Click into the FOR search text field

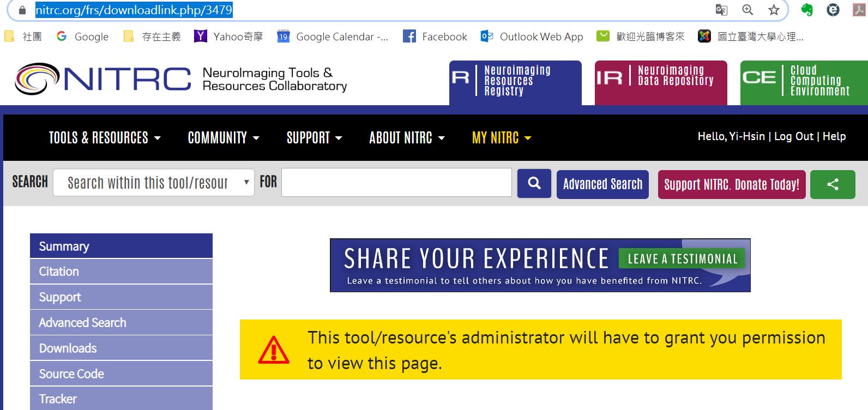(x=396, y=183)
